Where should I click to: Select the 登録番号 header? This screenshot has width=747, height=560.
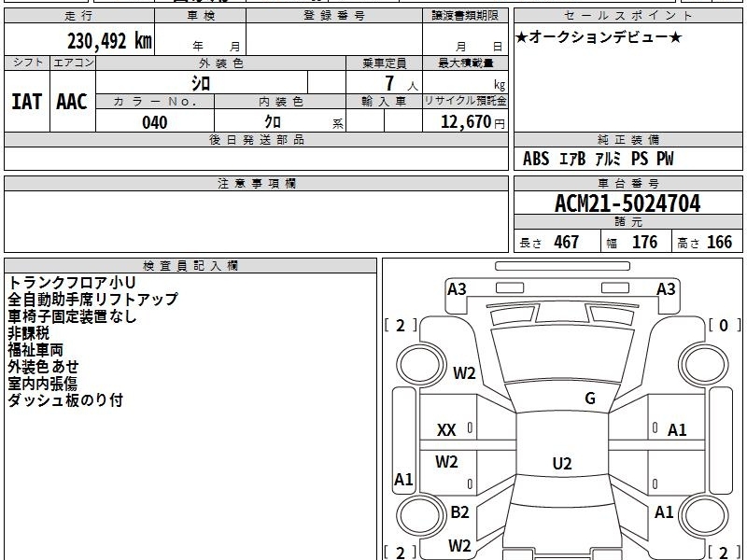click(x=334, y=16)
